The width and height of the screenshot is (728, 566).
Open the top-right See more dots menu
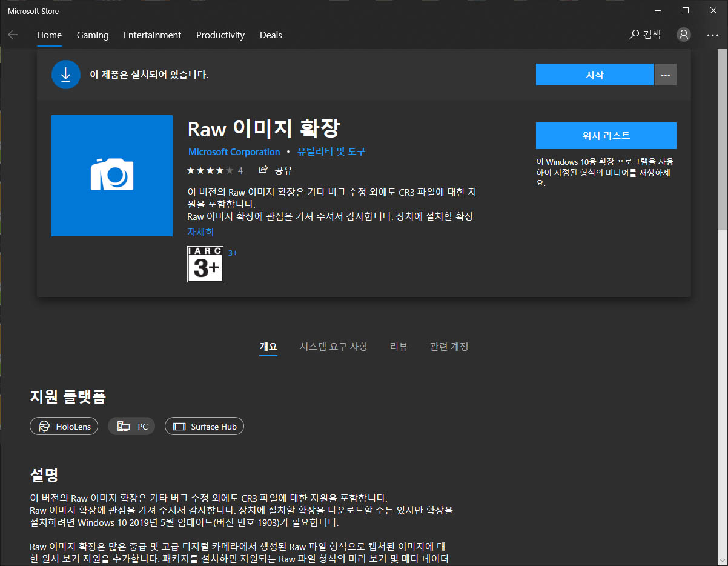click(x=713, y=35)
